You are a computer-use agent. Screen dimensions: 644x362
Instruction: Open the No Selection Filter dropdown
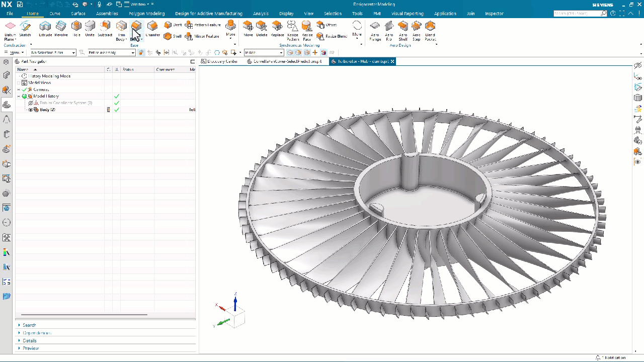tap(73, 53)
